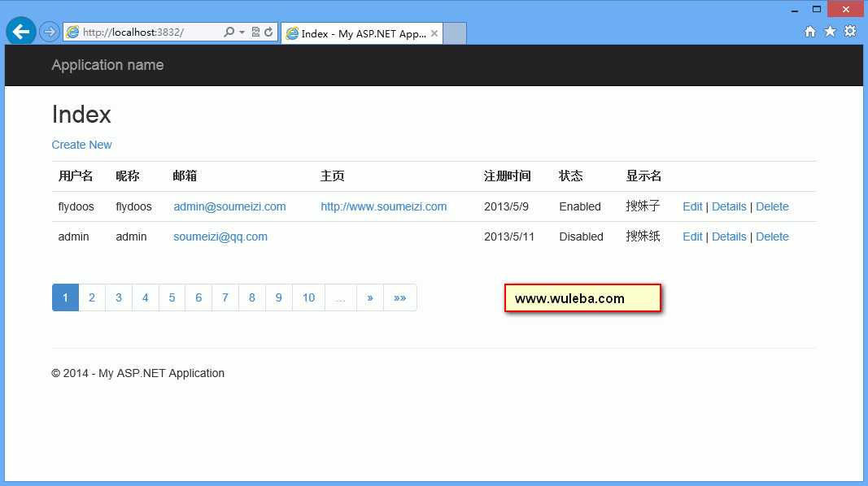Viewport: 868px width, 486px height.
Task: Click the 2014 My ASP.NET Application footer text
Action: 137,373
